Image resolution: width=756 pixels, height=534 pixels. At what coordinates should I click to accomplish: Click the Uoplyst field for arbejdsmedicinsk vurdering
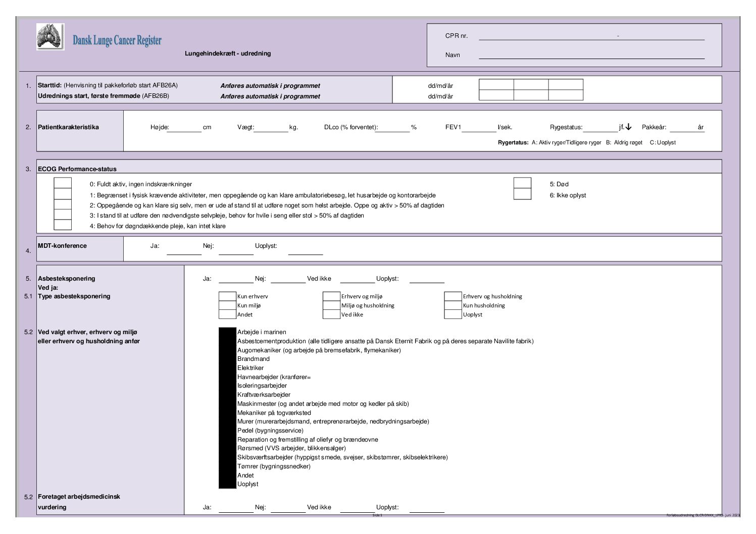427,507
